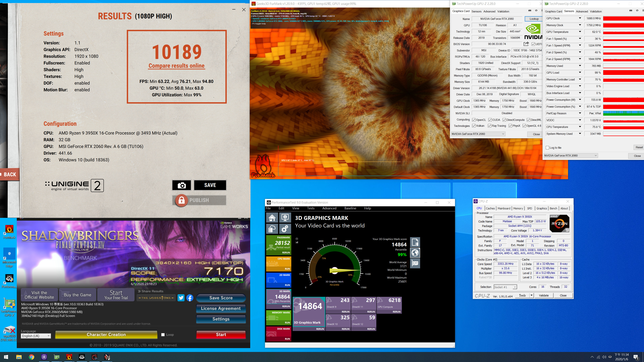Switch to the Advanced tab in GPU-Z Graphics Card window
Viewport: 644px width, 362px height.
point(489,11)
